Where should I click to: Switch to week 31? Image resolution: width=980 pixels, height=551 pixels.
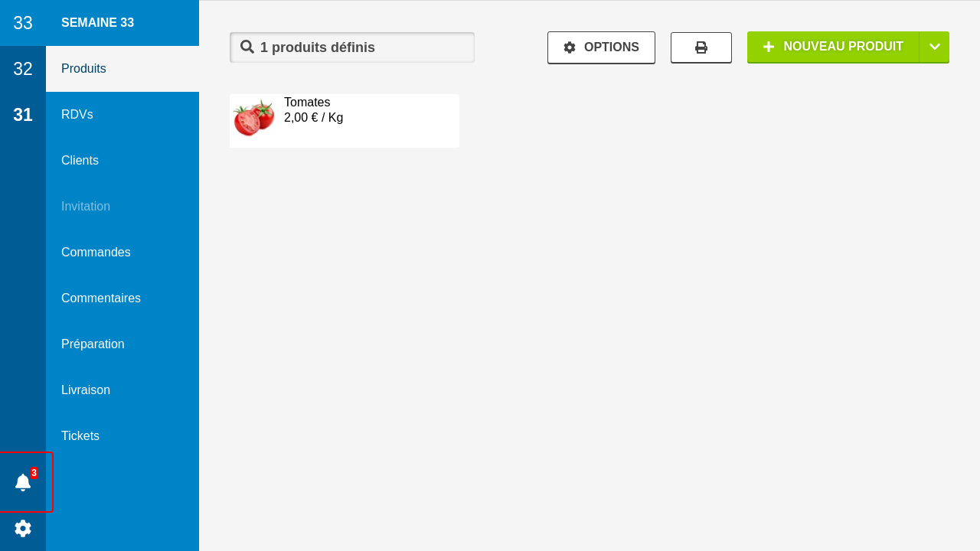pyautogui.click(x=23, y=115)
